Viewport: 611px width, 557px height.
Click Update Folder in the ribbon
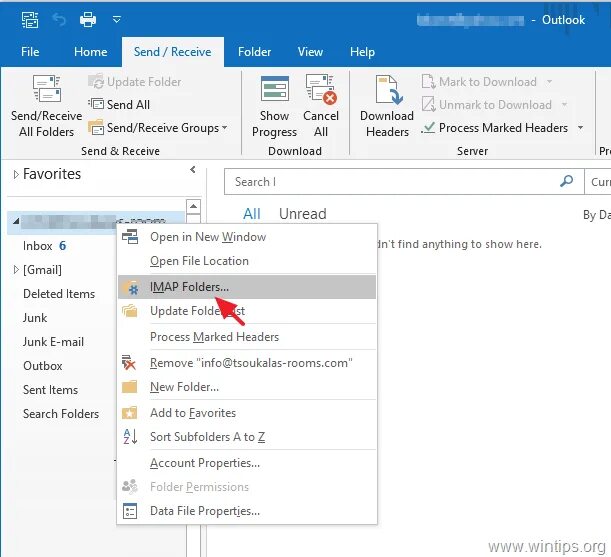point(135,82)
